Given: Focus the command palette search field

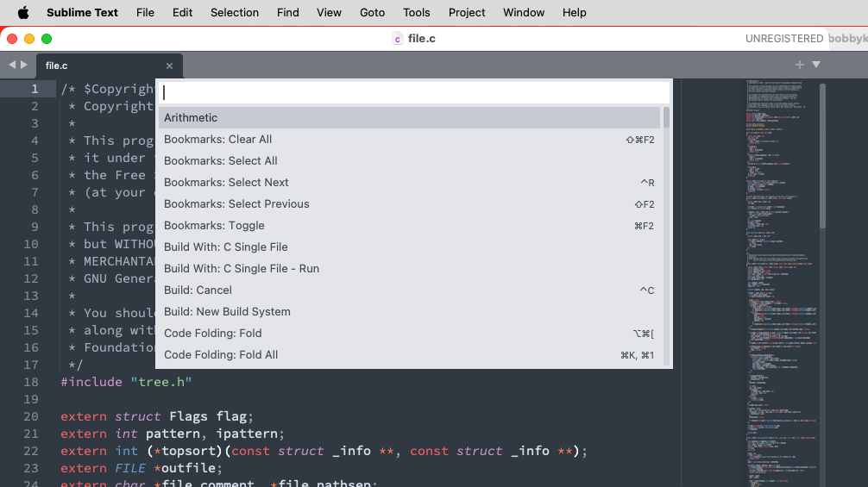Looking at the screenshot, I should point(413,92).
